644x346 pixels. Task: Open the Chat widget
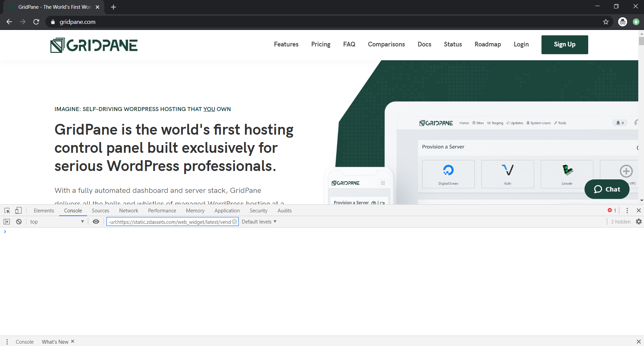[607, 189]
